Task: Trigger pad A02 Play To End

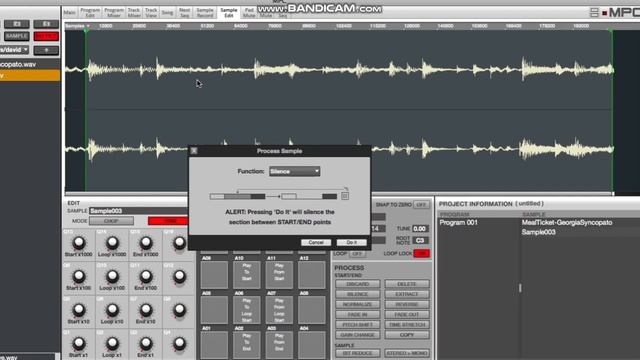Action: (x=247, y=345)
